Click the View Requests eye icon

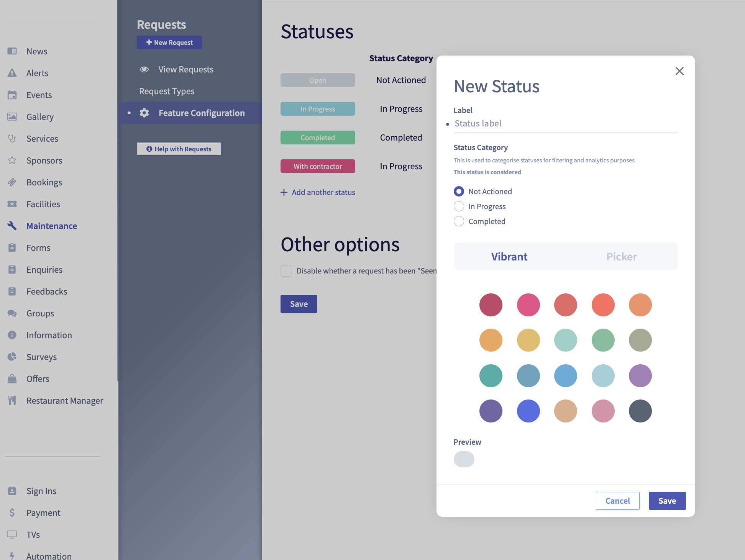click(144, 69)
